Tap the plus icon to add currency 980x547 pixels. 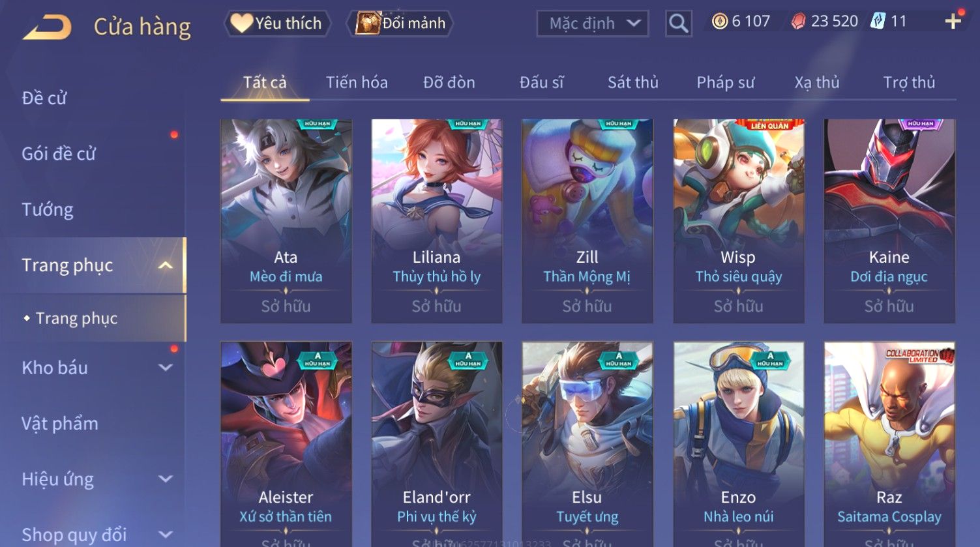(x=953, y=22)
